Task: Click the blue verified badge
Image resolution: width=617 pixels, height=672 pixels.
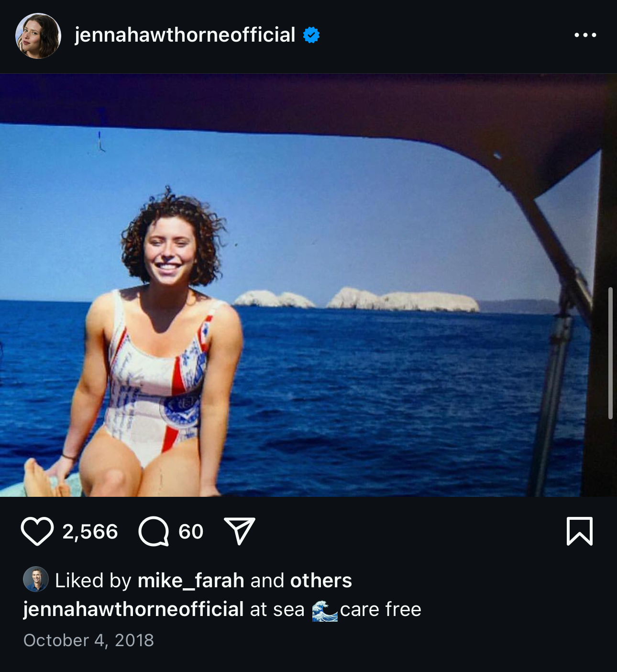Action: [x=311, y=35]
